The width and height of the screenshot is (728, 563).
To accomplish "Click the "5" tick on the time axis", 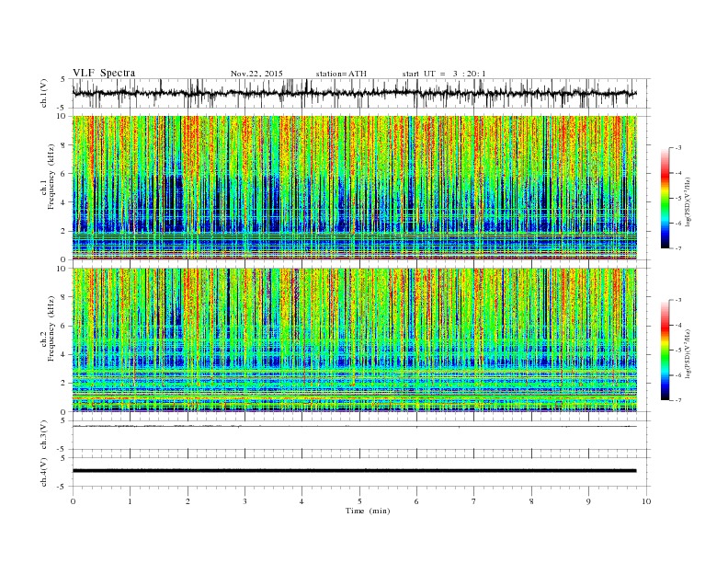I will click(x=359, y=501).
